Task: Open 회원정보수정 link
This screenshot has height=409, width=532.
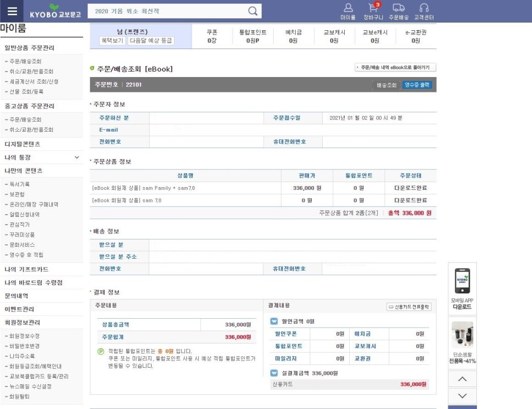Action: pos(24,336)
